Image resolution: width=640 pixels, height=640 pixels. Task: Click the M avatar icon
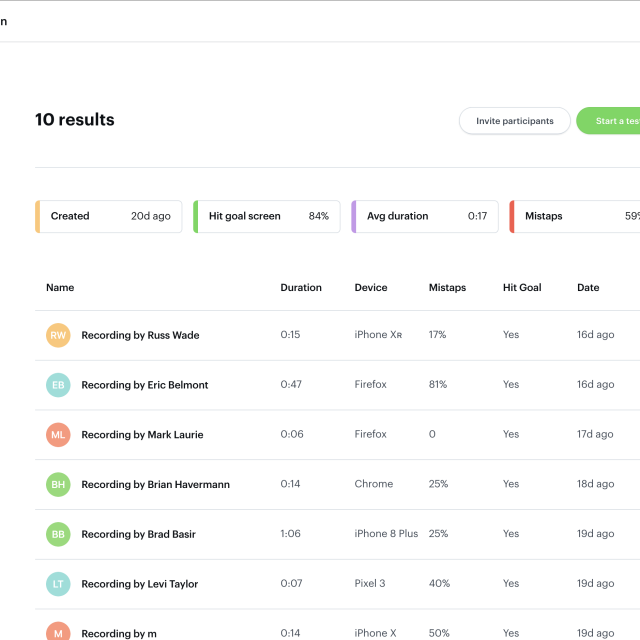[58, 632]
